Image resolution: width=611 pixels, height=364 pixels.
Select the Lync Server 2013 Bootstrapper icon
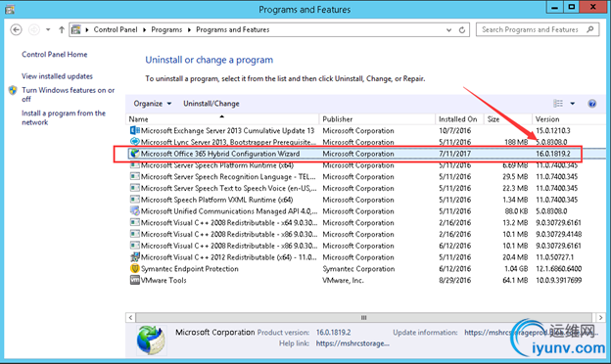[x=134, y=142]
